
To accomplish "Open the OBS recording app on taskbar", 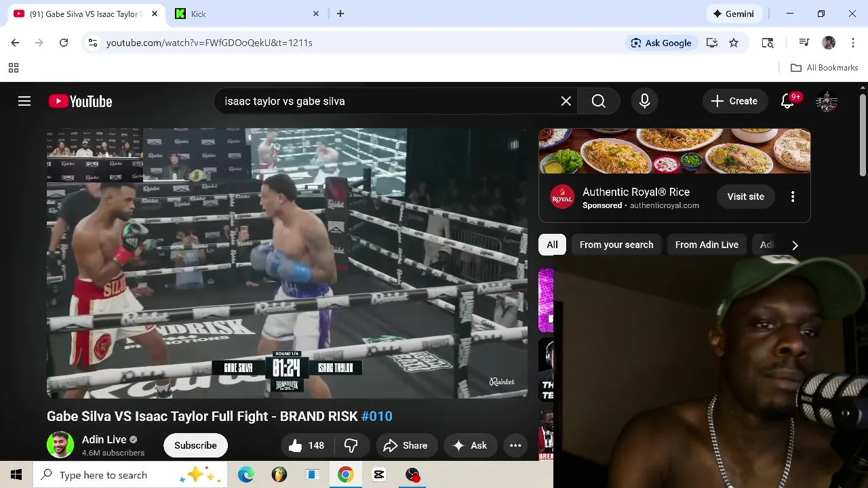I will point(412,475).
